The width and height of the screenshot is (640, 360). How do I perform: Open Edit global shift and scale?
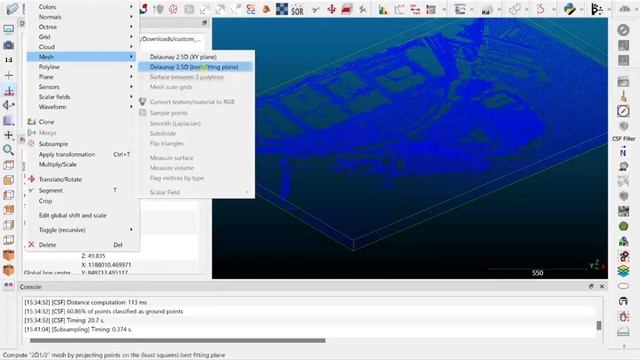pyautogui.click(x=73, y=215)
